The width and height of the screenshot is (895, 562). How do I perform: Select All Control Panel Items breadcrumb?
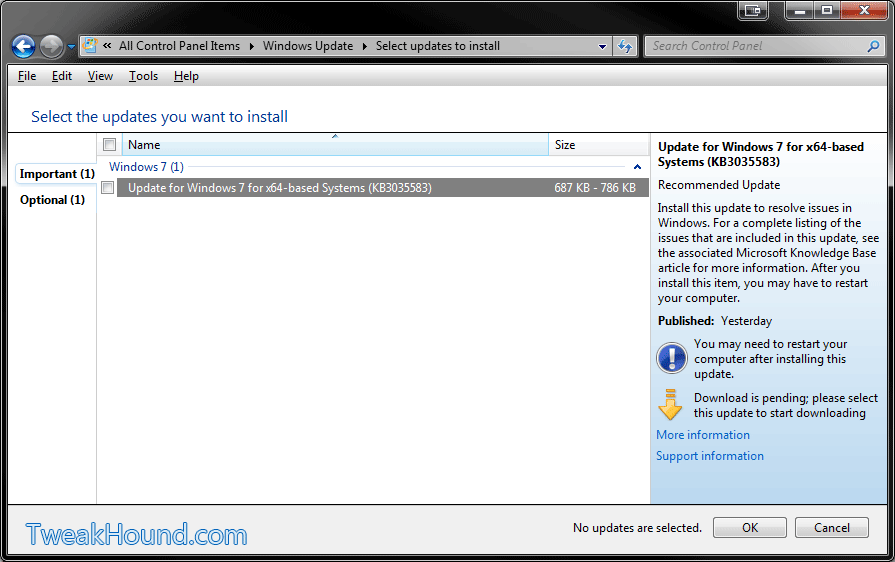click(179, 46)
